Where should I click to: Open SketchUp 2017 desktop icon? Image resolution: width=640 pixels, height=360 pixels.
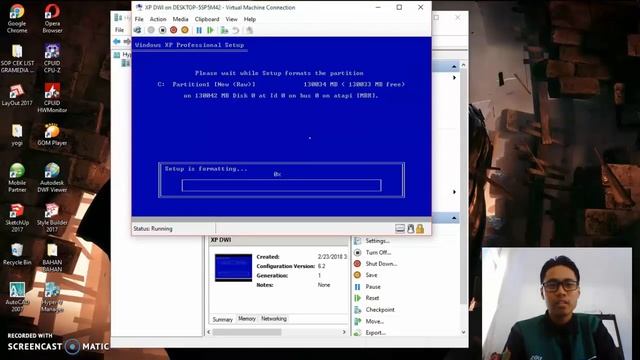pyautogui.click(x=17, y=218)
